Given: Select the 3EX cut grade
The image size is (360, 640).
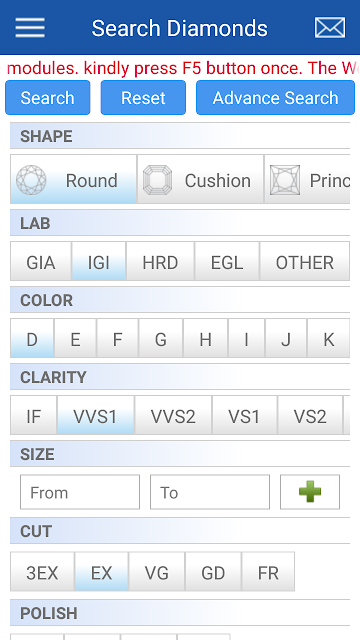Looking at the screenshot, I should [x=42, y=572].
